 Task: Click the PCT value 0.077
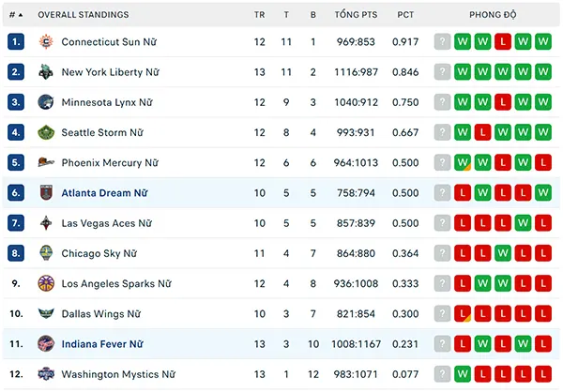click(x=405, y=374)
